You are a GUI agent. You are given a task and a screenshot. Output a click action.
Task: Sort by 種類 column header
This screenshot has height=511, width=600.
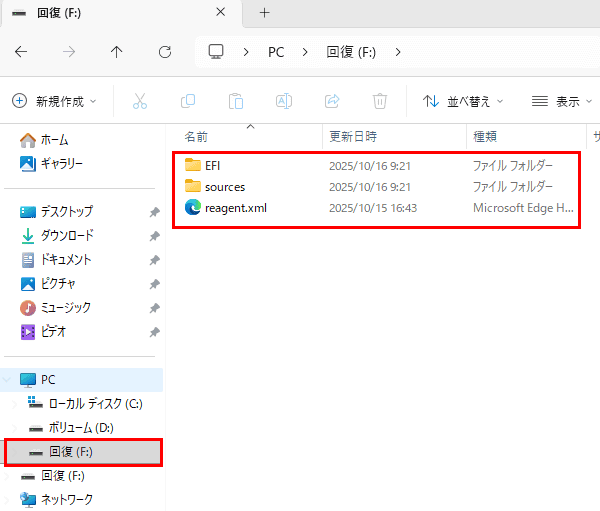click(x=485, y=137)
